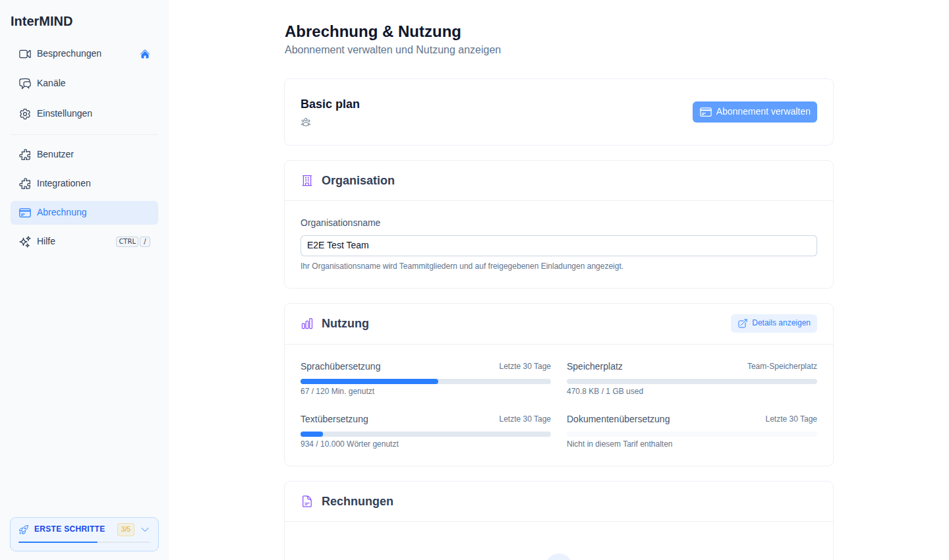Screen dimensions: 949x560
Task: Click the '470.8 KB / 1 GB used' text
Action: [605, 391]
